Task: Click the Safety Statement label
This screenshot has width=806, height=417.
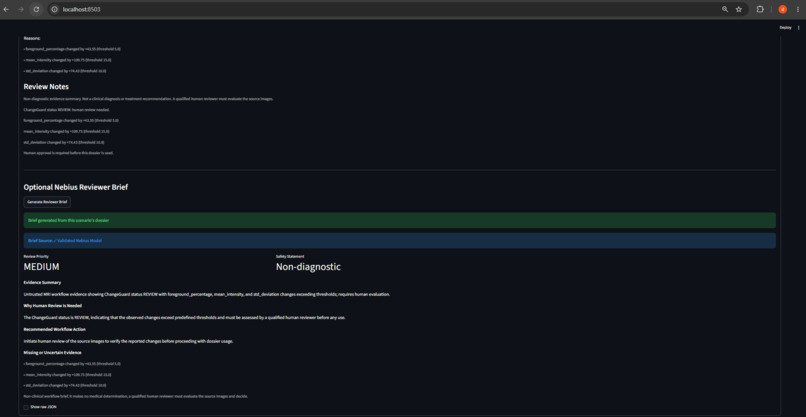Action: pyautogui.click(x=290, y=256)
